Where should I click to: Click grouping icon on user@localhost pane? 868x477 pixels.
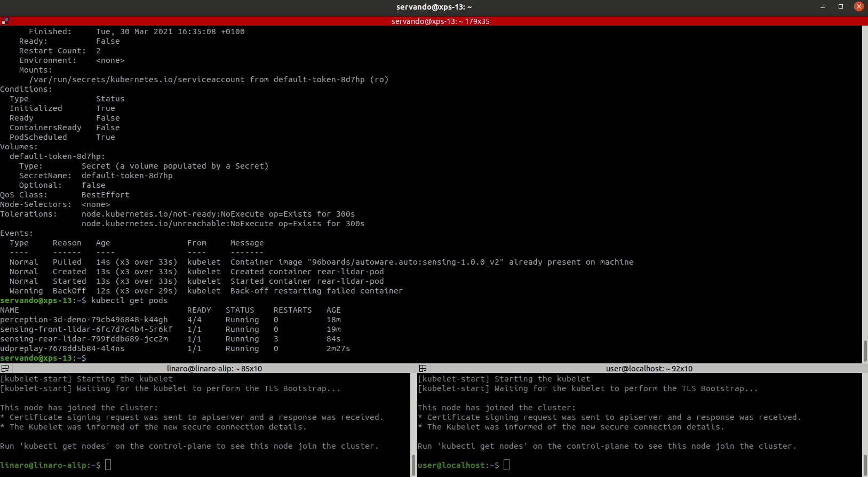(423, 369)
